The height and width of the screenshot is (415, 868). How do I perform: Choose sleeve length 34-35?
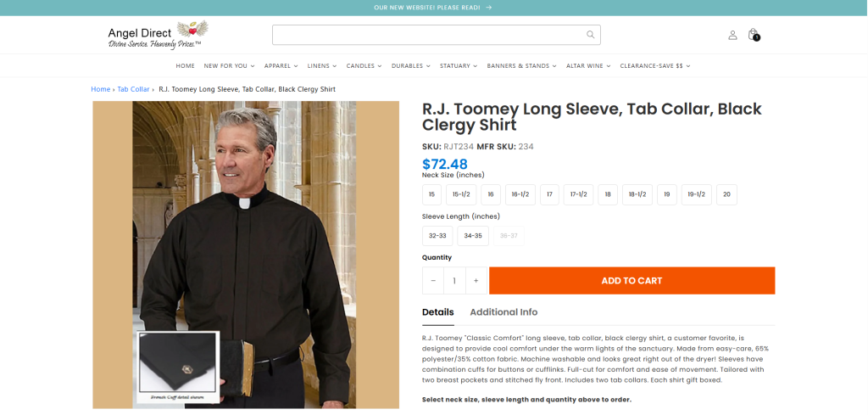point(473,236)
